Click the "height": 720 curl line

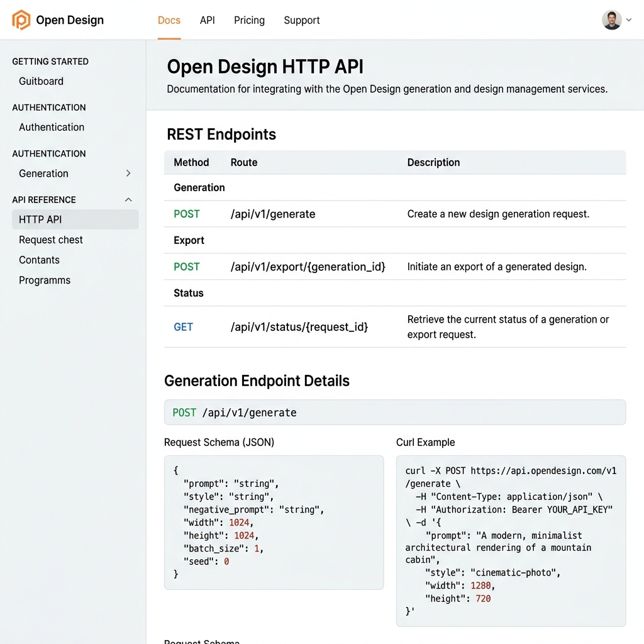tap(458, 599)
